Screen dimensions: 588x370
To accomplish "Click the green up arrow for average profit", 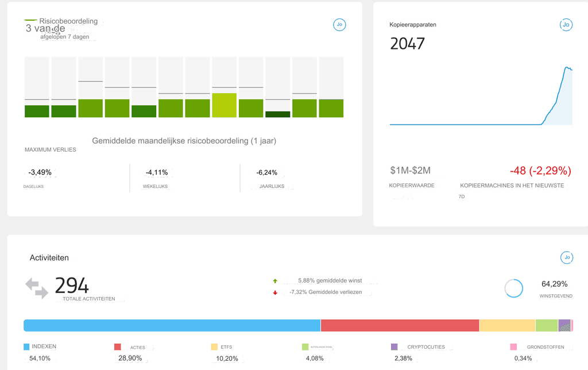I will point(275,281).
